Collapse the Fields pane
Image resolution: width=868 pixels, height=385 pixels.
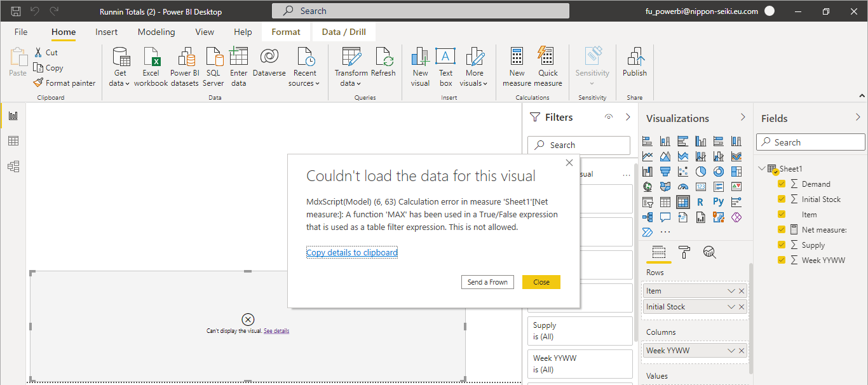pyautogui.click(x=858, y=118)
